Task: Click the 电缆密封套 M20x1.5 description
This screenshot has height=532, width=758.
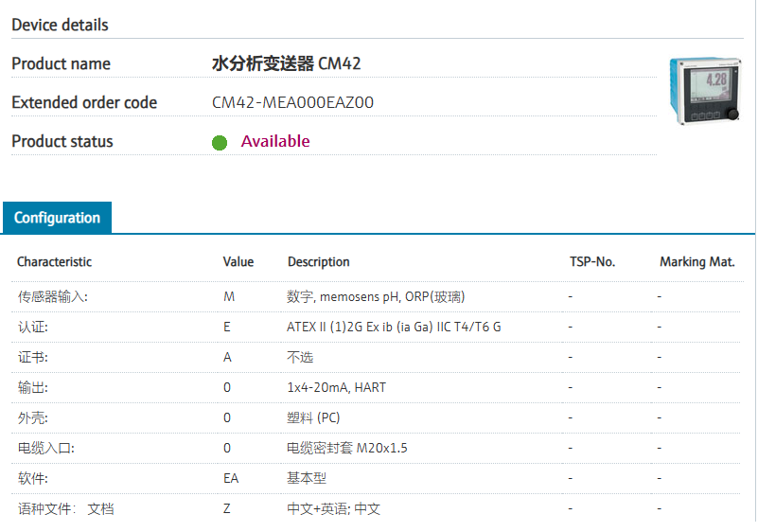Action: (346, 448)
